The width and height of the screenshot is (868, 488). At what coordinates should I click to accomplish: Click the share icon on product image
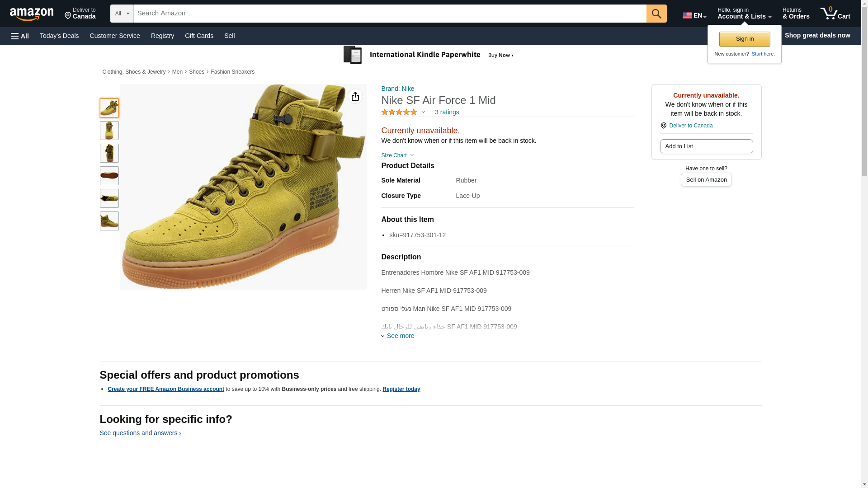pos(355,96)
